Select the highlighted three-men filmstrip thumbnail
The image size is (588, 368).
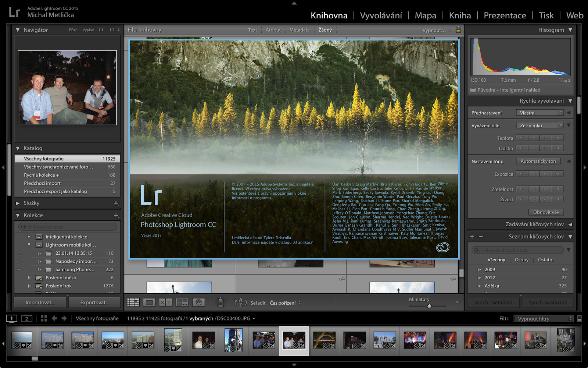pyautogui.click(x=294, y=341)
